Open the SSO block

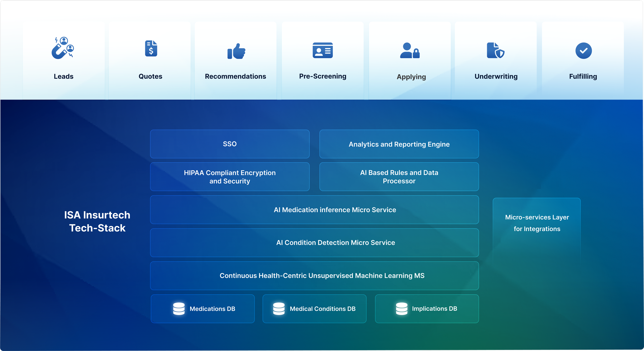click(x=230, y=144)
